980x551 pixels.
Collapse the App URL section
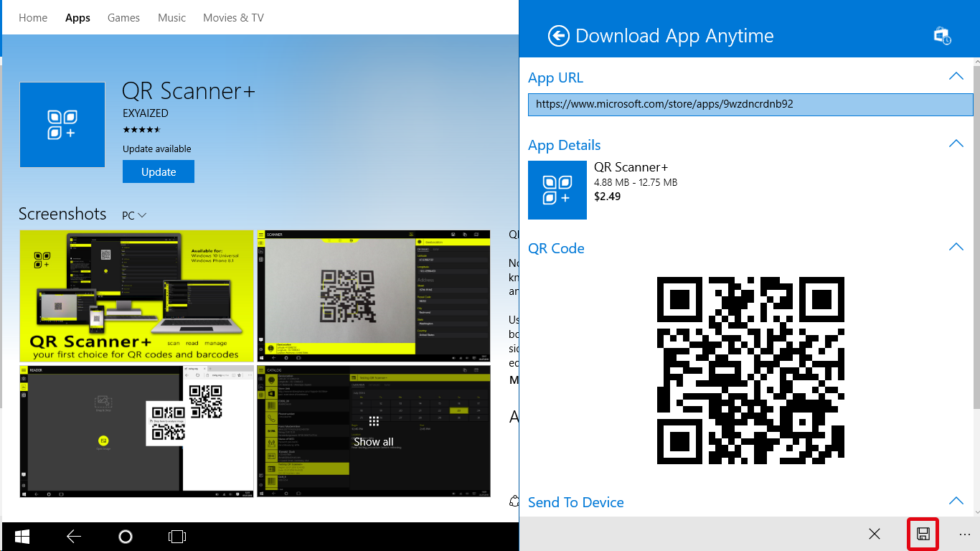956,76
